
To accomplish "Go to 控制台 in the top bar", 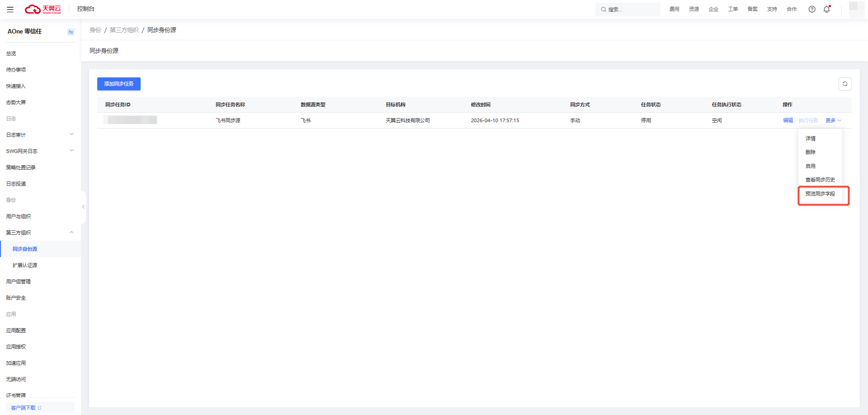I will pyautogui.click(x=86, y=9).
